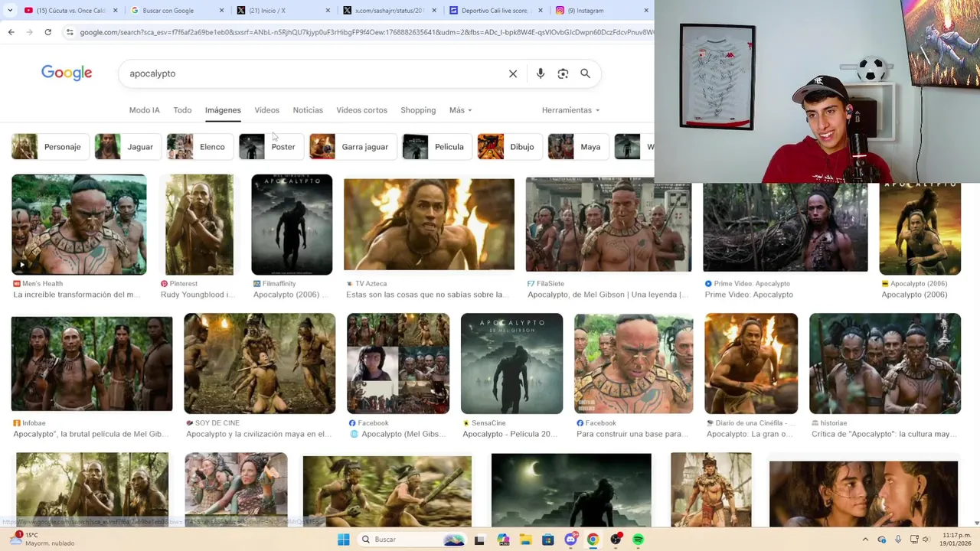Open the TV Azteca image result
Viewport: 980px width, 551px height.
(x=429, y=224)
